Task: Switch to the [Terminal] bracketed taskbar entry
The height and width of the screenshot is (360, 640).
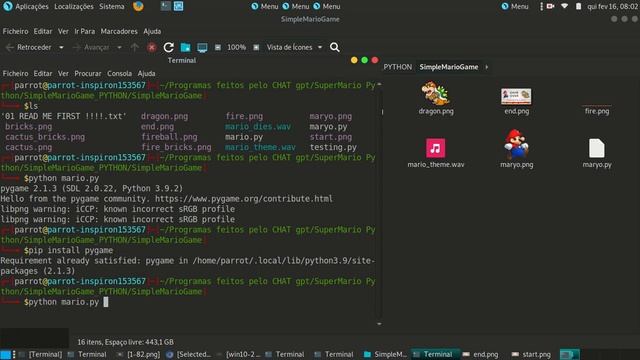Action: 40,354
